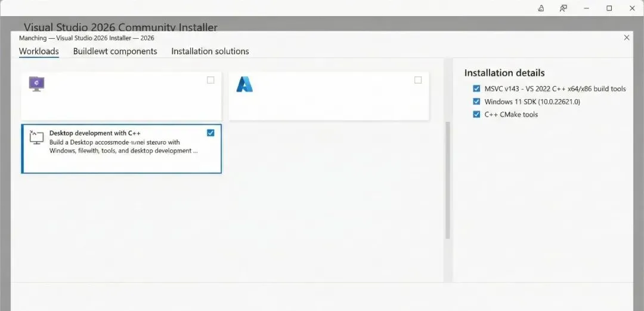Uncheck Windows 11 SDK (10.0.22621.0)
Image resolution: width=644 pixels, height=311 pixels.
(476, 101)
